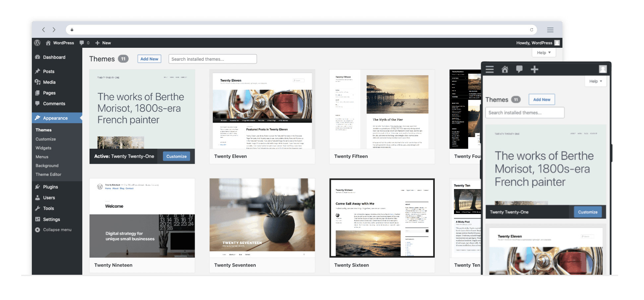Click the theme count badge 11 beside Themes
This screenshot has height=300, width=644.
click(x=123, y=59)
